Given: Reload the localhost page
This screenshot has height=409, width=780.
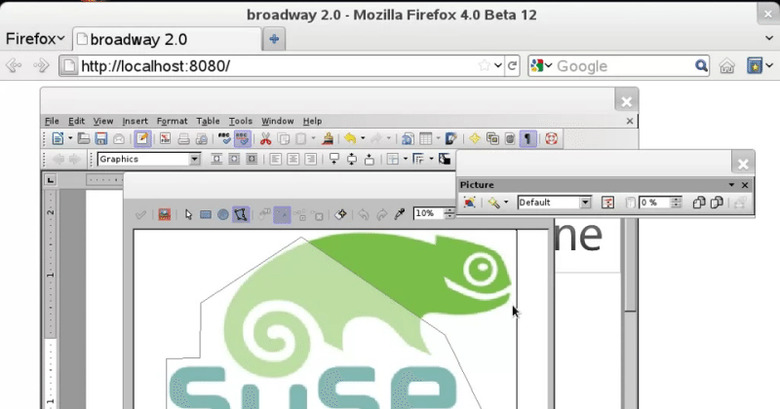Looking at the screenshot, I should 512,66.
